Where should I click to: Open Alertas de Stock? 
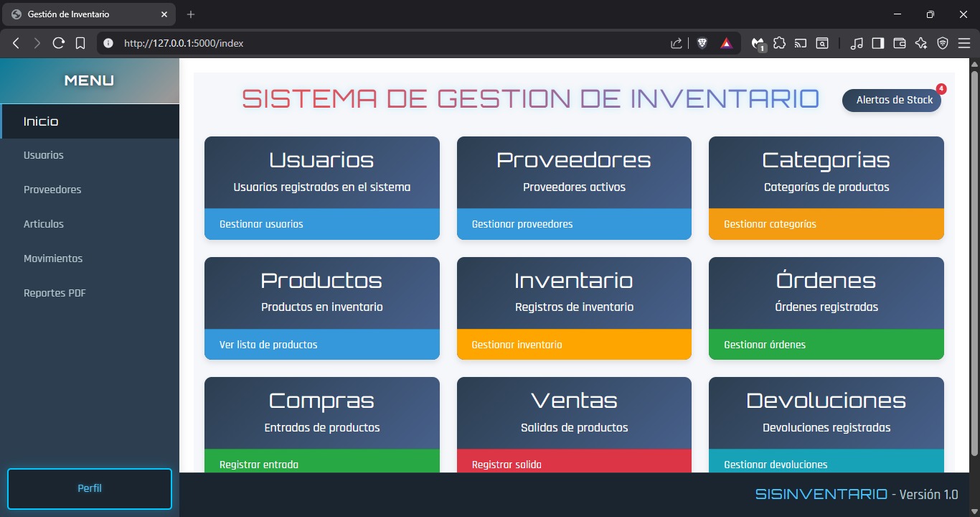click(x=892, y=100)
